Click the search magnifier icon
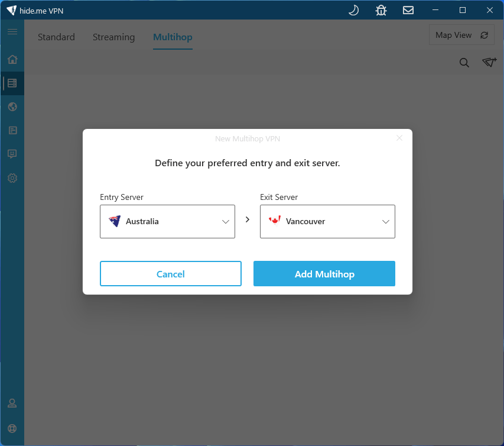 pos(464,63)
